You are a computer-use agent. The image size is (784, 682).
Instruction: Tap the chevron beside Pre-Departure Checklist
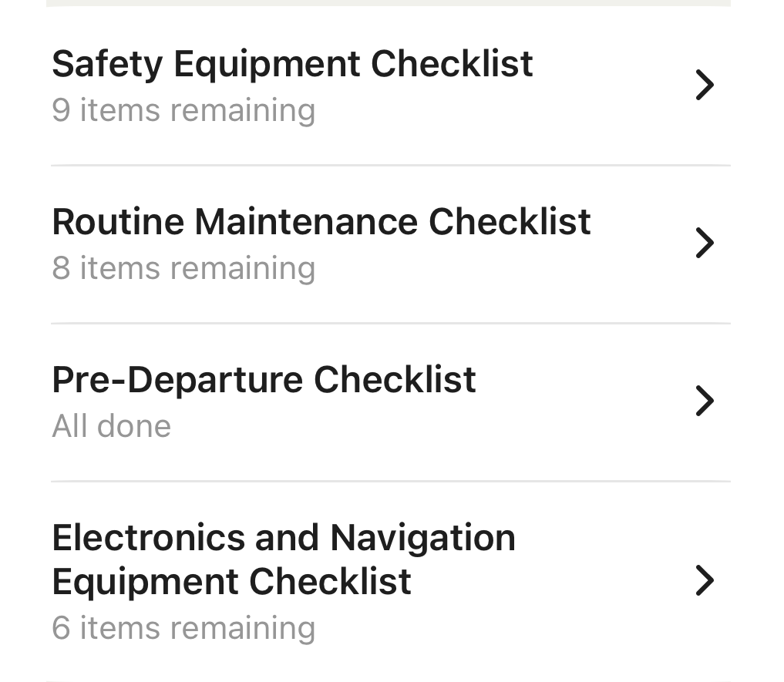[x=705, y=401]
